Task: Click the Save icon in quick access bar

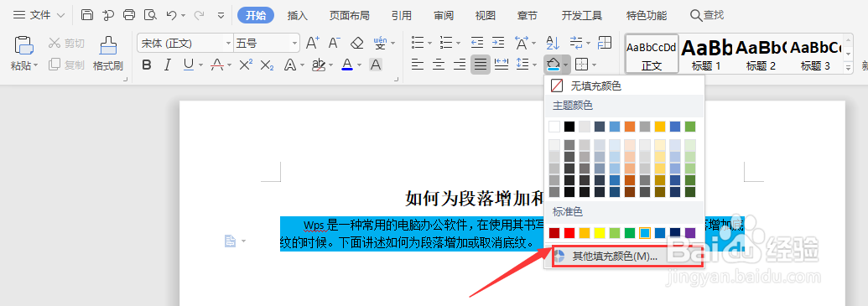Action: click(87, 15)
